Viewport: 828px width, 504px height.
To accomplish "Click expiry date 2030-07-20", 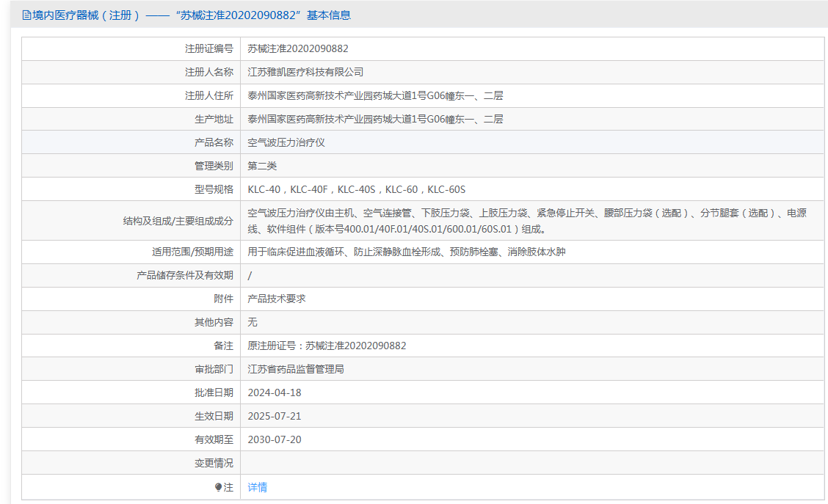I will pos(275,439).
